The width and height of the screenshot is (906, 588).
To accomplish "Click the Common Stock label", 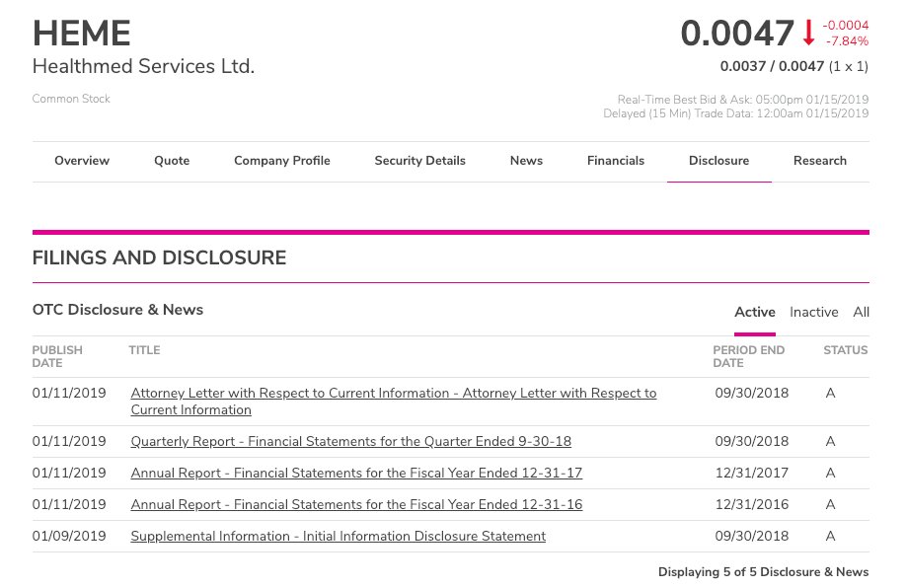I will [71, 99].
